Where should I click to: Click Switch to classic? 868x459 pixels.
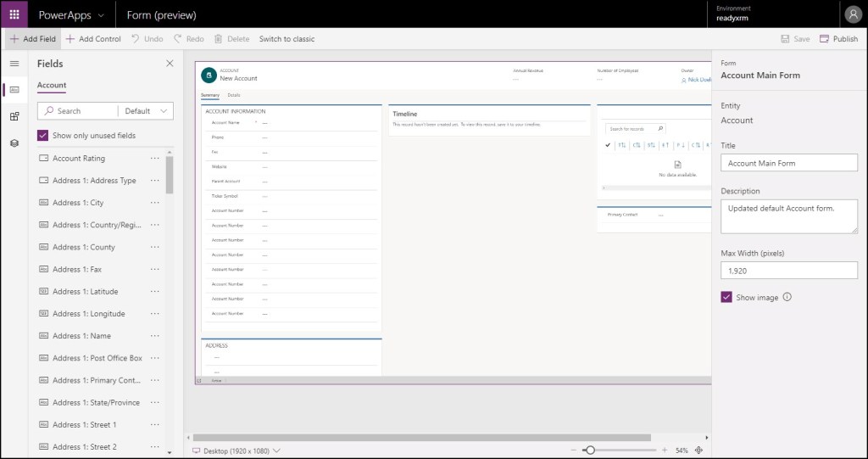coord(287,39)
